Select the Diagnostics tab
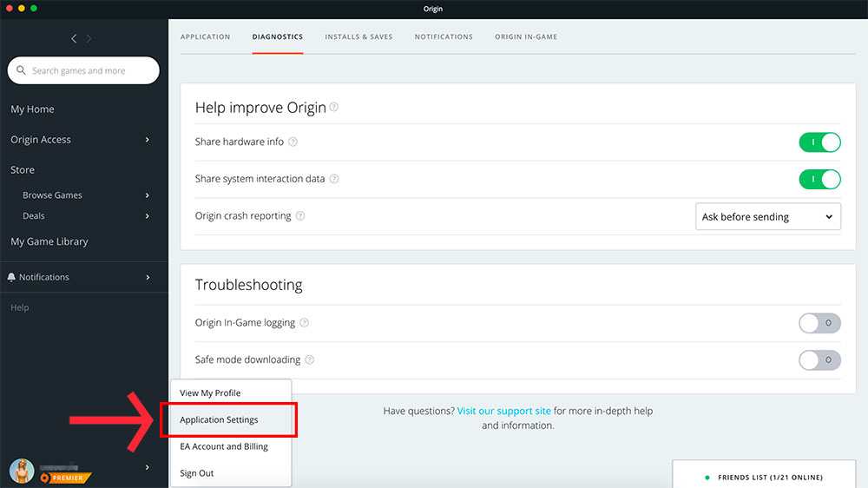The width and height of the screenshot is (868, 488). [278, 36]
